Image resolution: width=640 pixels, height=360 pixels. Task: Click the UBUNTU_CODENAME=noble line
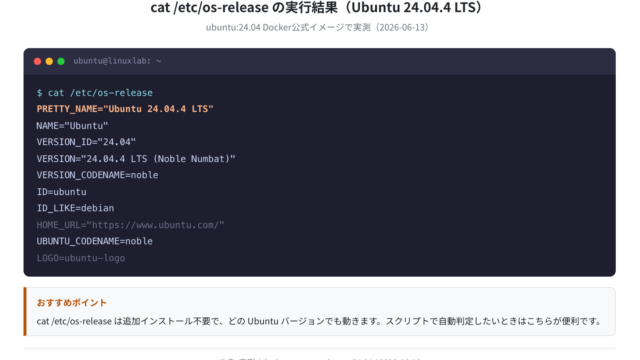(x=95, y=241)
